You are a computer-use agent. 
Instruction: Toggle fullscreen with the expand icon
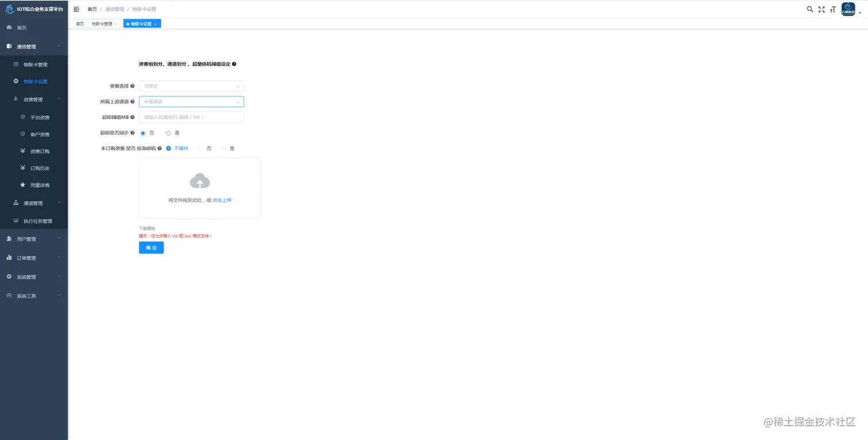tap(821, 9)
